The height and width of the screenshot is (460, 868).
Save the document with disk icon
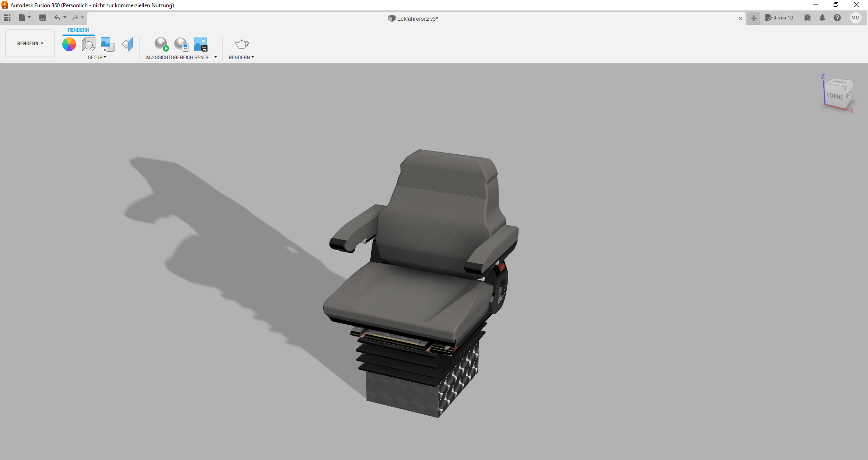coord(42,18)
